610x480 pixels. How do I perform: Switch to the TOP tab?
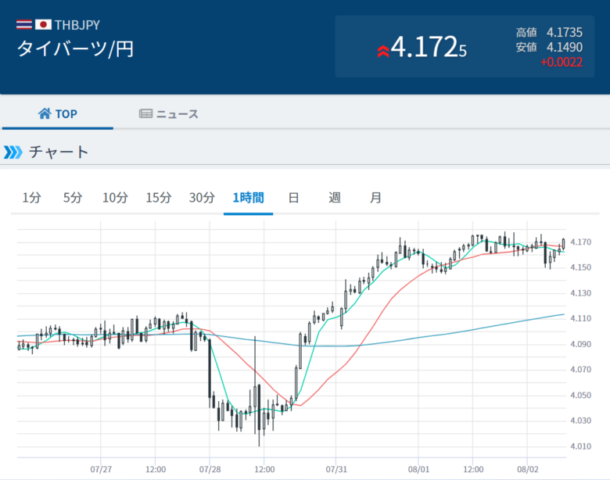58,114
